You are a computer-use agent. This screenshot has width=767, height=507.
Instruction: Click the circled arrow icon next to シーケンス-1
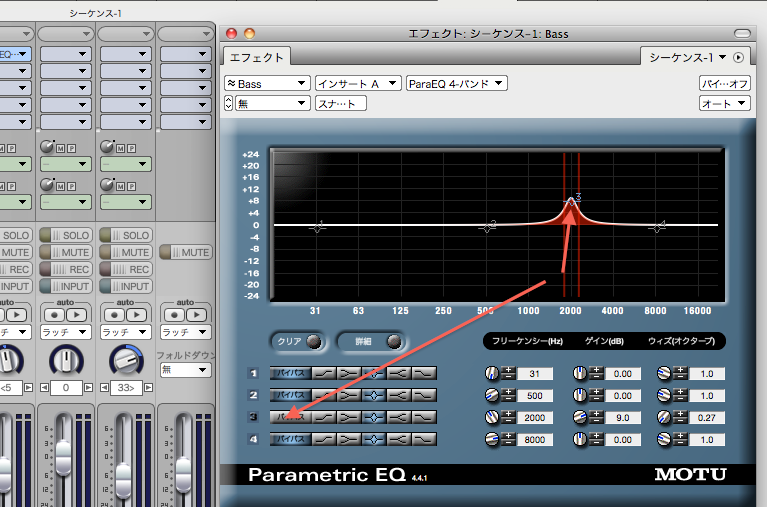click(738, 58)
